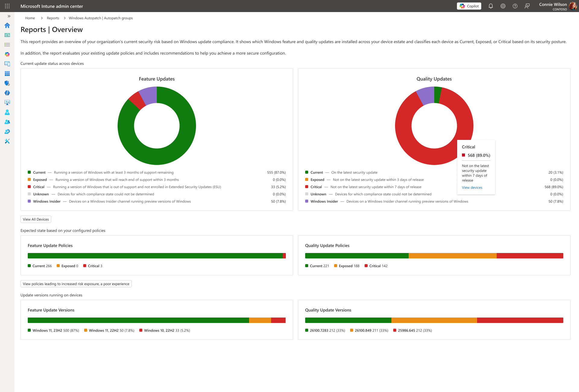Viewport: 579px width, 392px height.
Task: Click "Exposed" label in Feature Updates legend
Action: pyautogui.click(x=40, y=180)
